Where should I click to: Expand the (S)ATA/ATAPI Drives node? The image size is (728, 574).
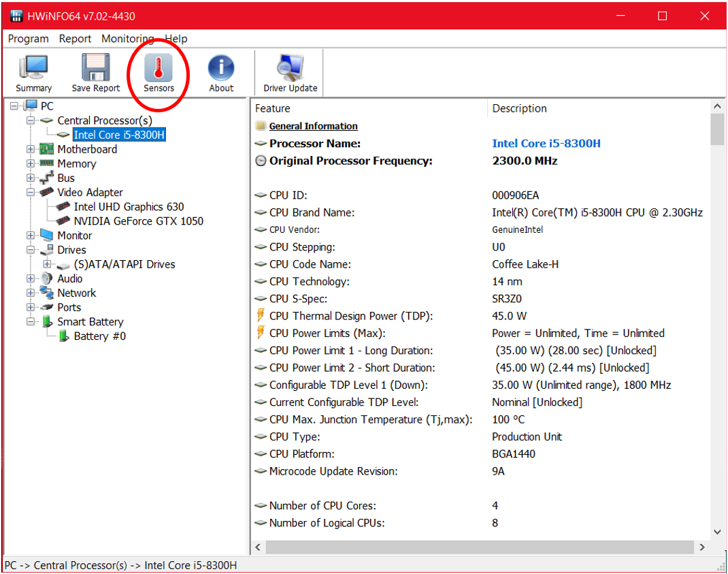tap(47, 264)
